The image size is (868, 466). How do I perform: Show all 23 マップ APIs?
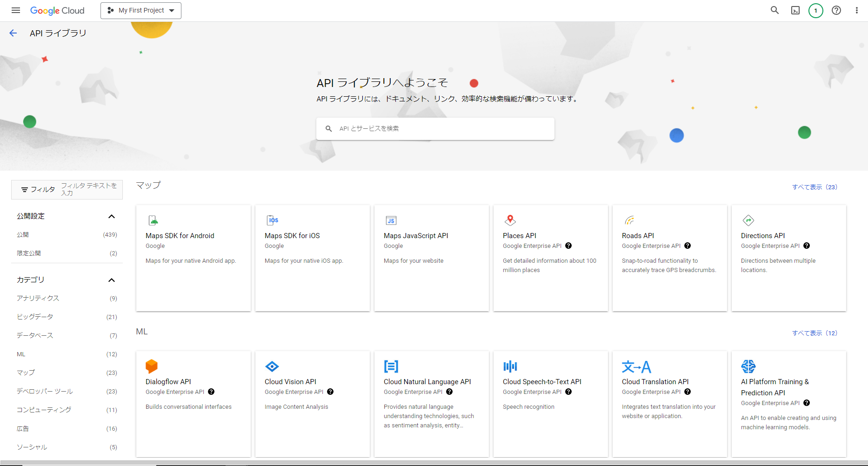click(815, 187)
